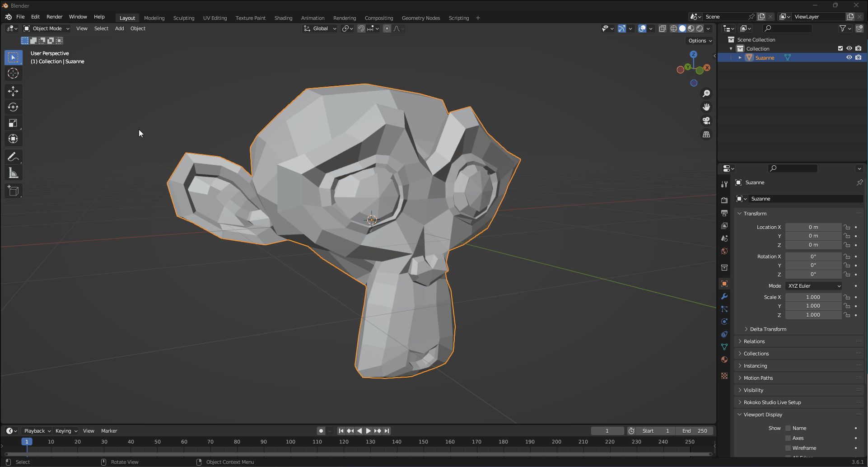868x467 pixels.
Task: Select the Measure tool
Action: (x=13, y=173)
